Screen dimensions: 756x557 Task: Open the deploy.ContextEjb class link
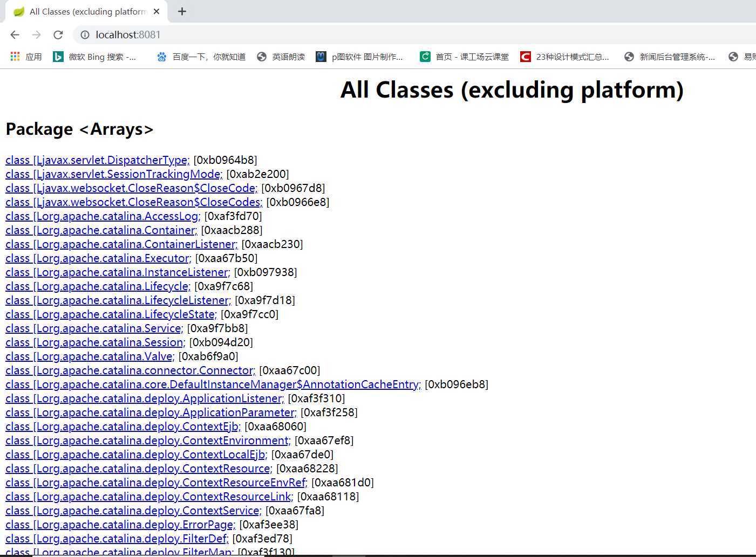pos(123,427)
